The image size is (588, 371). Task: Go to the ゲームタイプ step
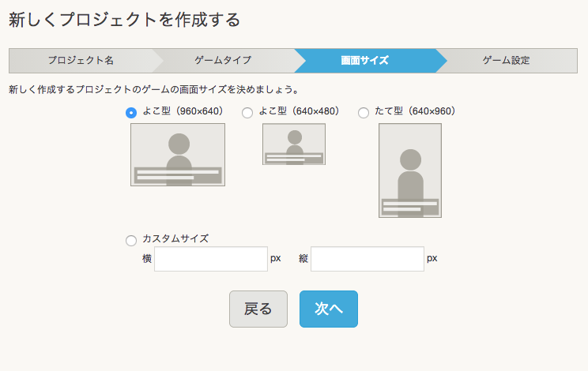[x=223, y=60]
